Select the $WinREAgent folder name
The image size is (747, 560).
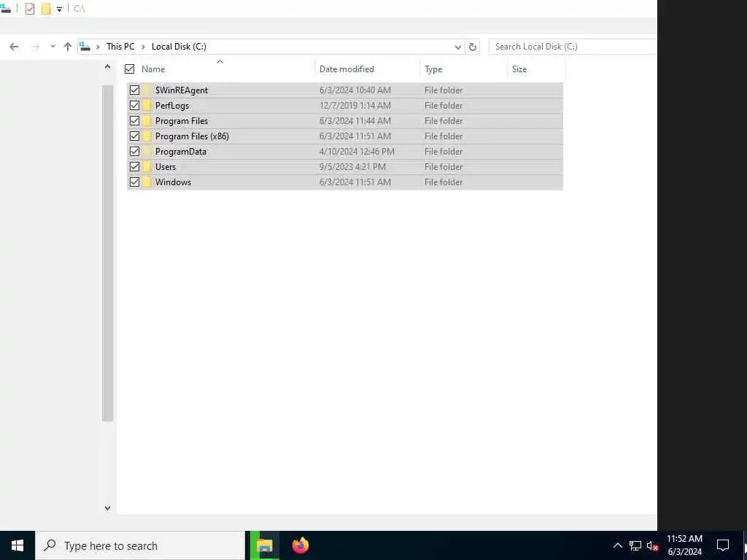point(182,90)
